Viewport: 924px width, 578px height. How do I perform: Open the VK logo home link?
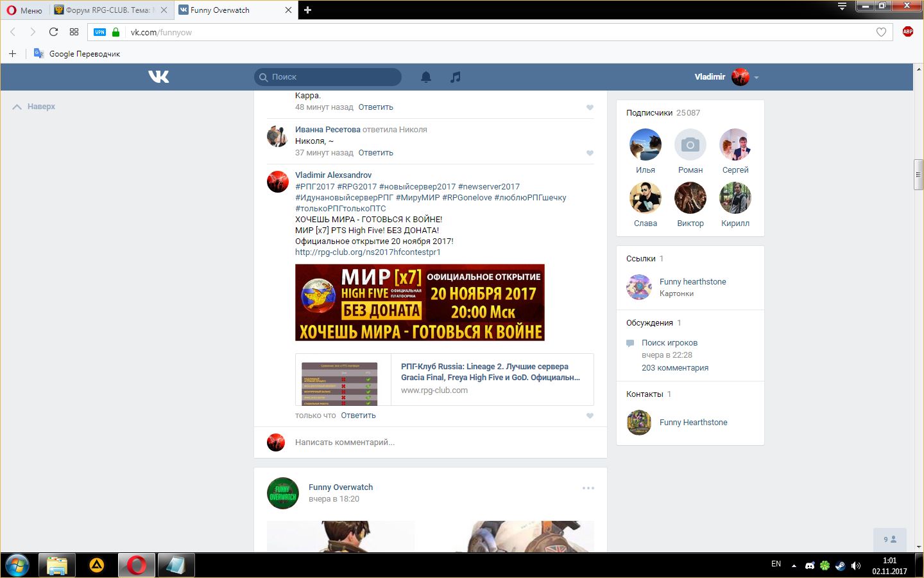[158, 76]
